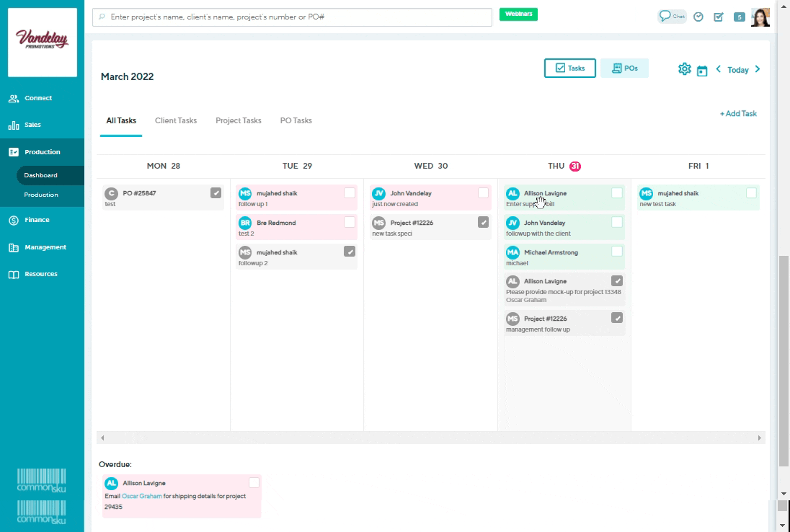The image size is (790, 532).
Task: Open calendar settings gear icon
Action: [684, 69]
